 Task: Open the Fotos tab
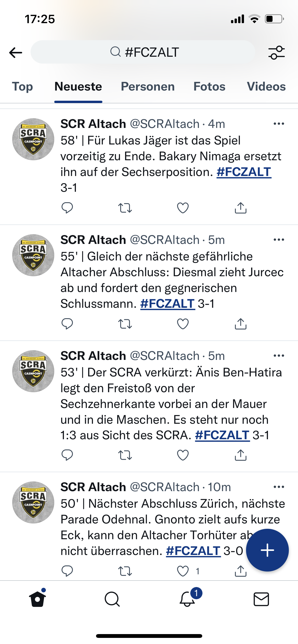click(209, 86)
